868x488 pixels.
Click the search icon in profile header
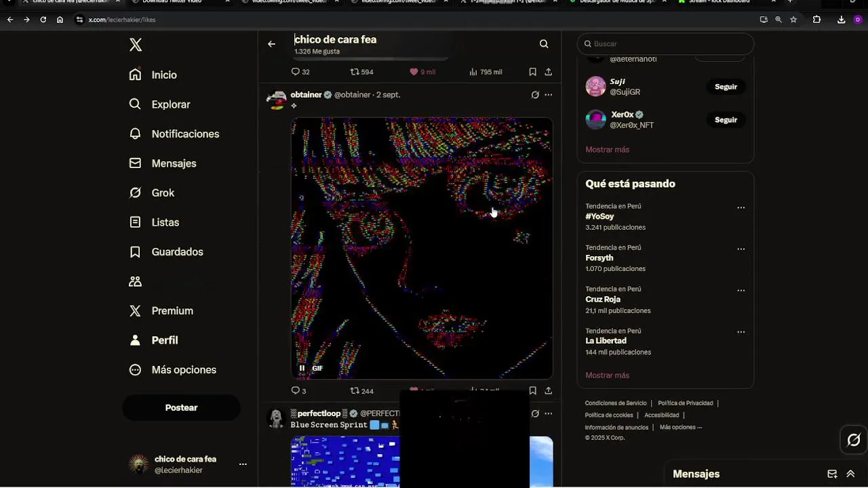tap(544, 44)
